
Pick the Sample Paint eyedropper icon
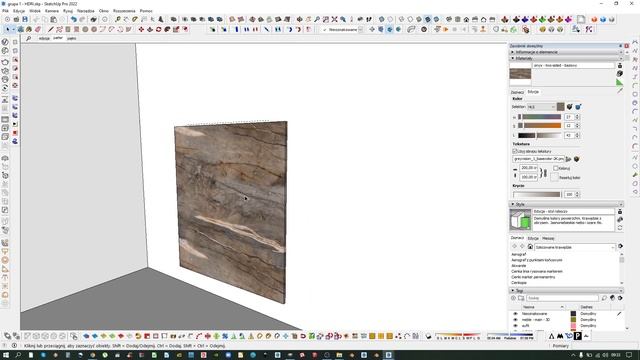620,91
